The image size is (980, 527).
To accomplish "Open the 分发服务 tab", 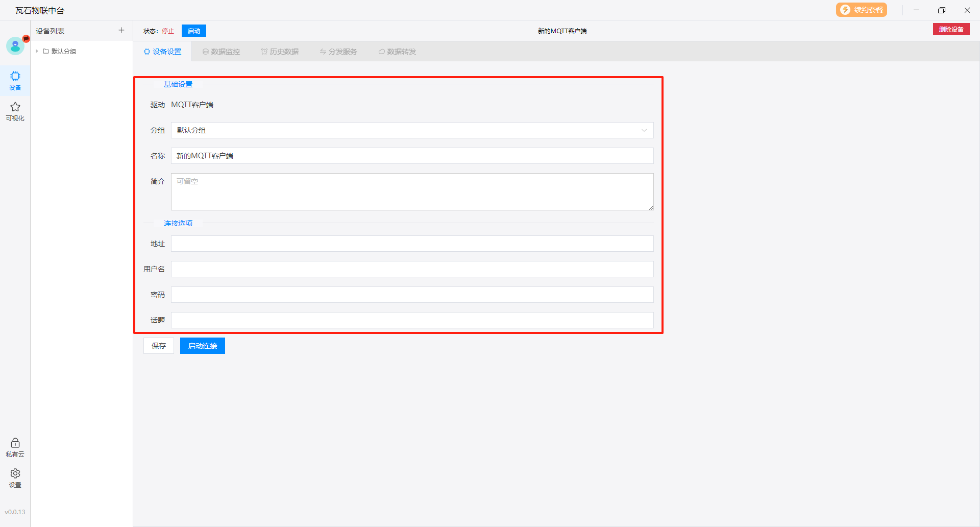I will 338,52.
